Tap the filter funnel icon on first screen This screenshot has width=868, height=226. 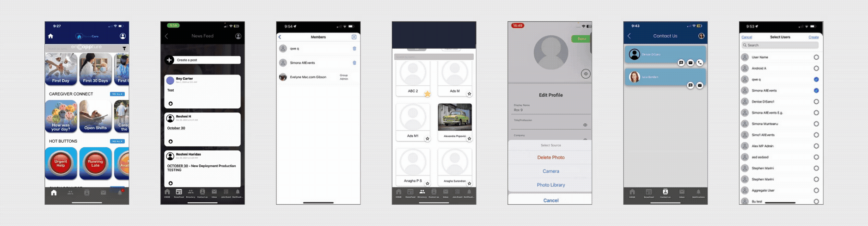pyautogui.click(x=124, y=48)
